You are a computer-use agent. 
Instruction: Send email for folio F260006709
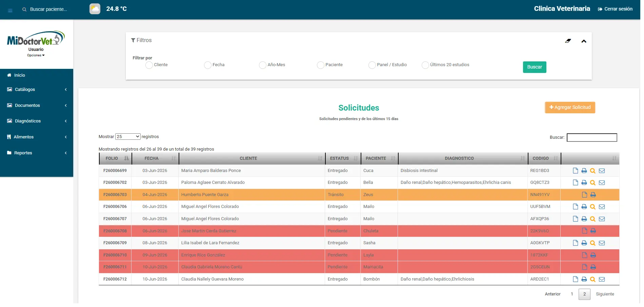(602, 243)
